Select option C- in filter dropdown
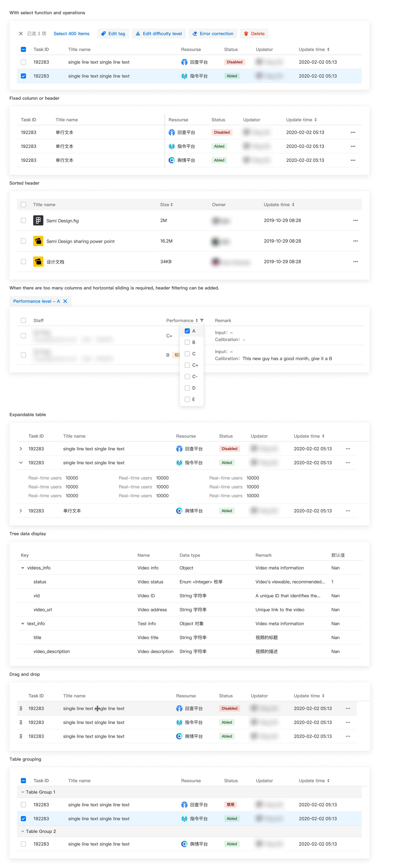The image size is (415, 868). (x=187, y=377)
